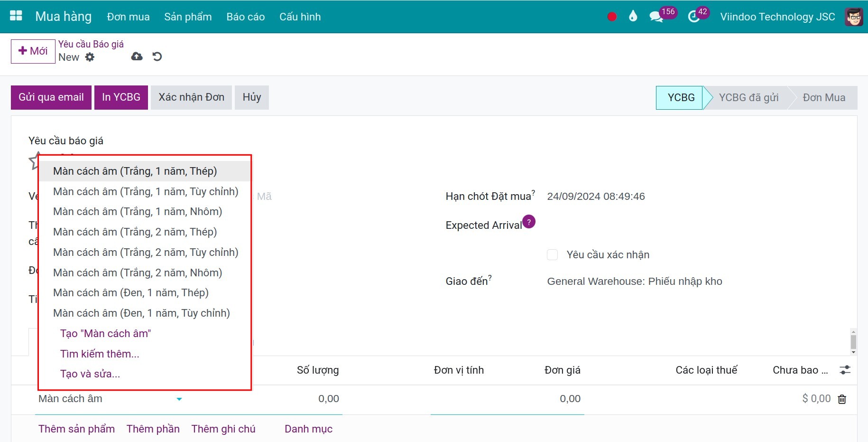This screenshot has height=442, width=868.
Task: Pick Màn cách âm (Trắng, 2 năm, Nhôm)
Action: pos(145,273)
